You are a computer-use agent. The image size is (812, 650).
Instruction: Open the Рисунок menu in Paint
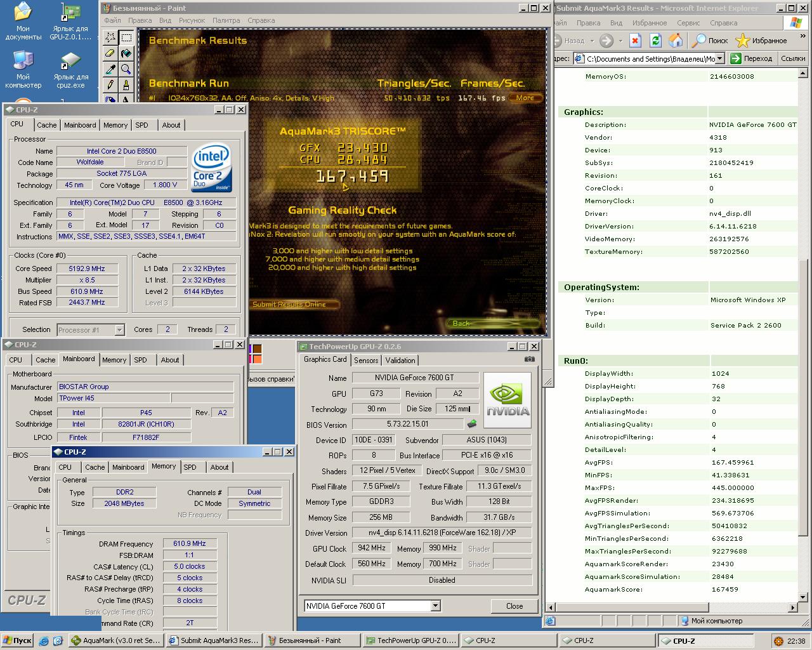tap(192, 20)
